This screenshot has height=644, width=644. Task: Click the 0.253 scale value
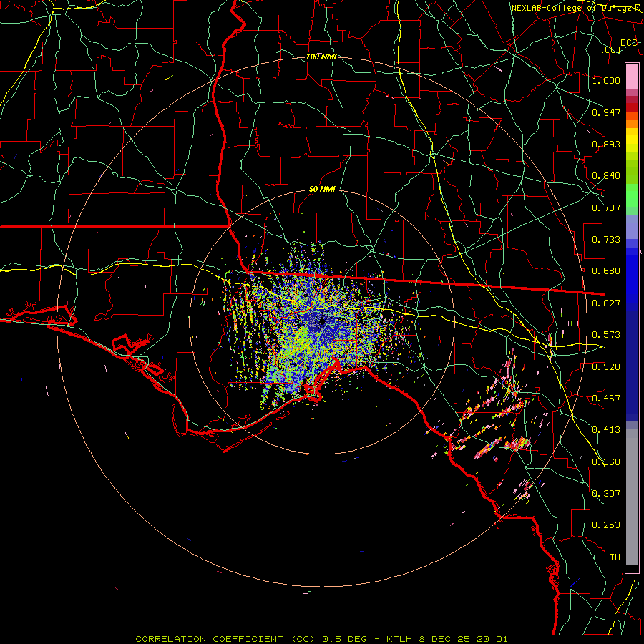pos(606,525)
